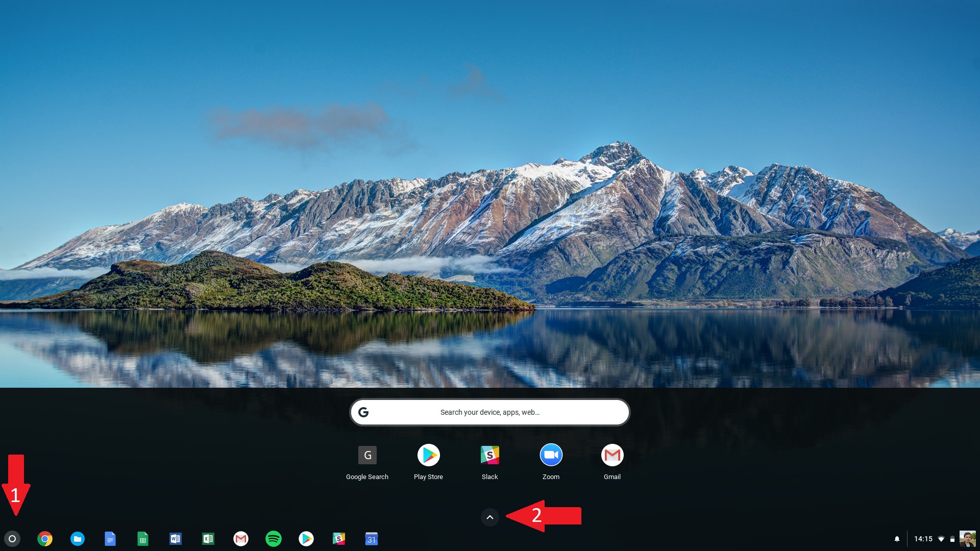Click the Search your device input field
Viewport: 980px width, 551px height.
pyautogui.click(x=489, y=412)
